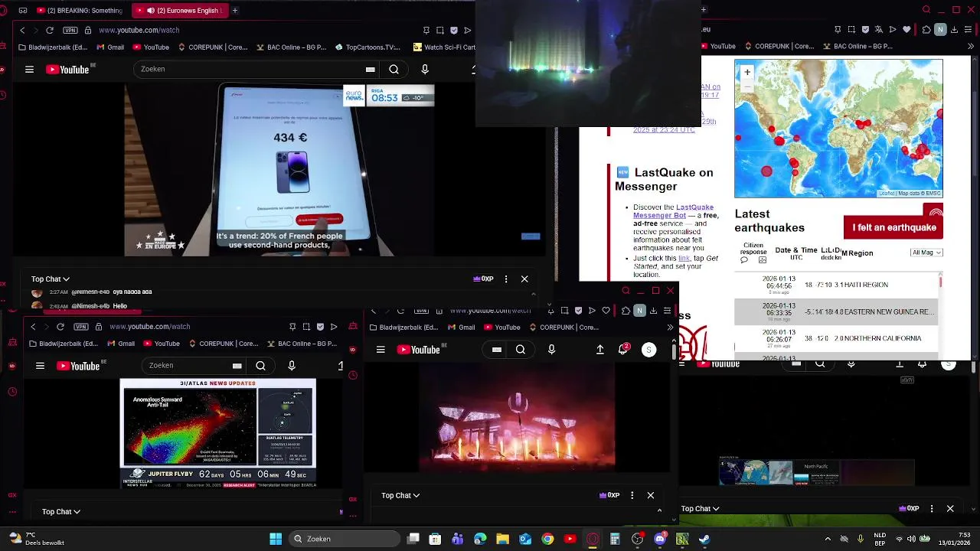Open downloads in concert window toolbar
Image resolution: width=980 pixels, height=551 pixels.
(653, 311)
